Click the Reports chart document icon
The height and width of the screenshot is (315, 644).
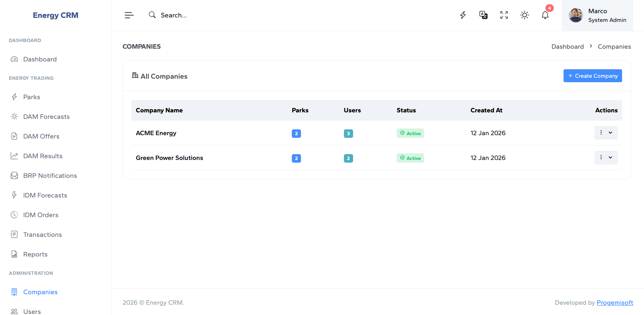pyautogui.click(x=14, y=254)
